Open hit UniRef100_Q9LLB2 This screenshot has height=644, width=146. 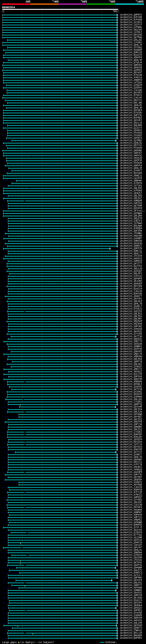point(131,40)
